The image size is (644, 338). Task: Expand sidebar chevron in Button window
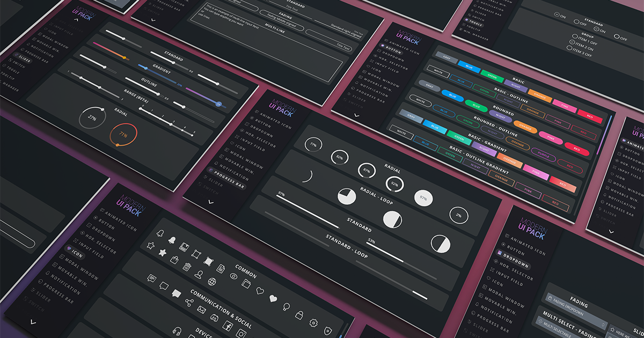click(357, 115)
